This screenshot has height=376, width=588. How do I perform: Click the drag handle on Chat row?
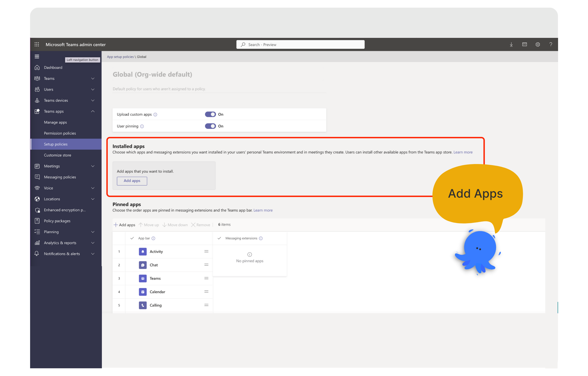point(207,265)
